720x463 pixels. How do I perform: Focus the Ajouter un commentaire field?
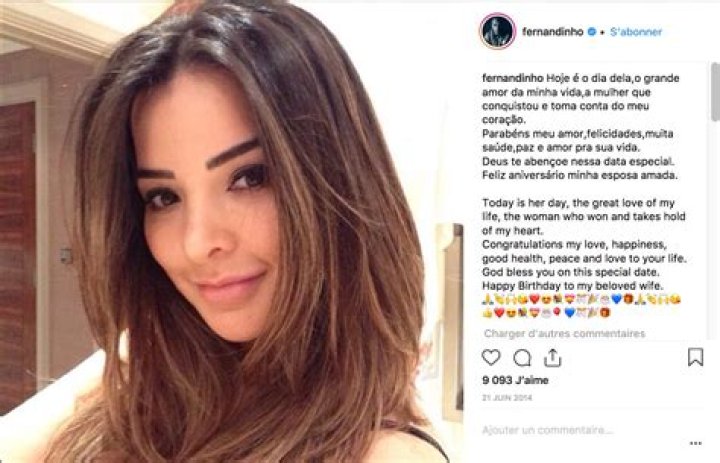pyautogui.click(x=547, y=430)
